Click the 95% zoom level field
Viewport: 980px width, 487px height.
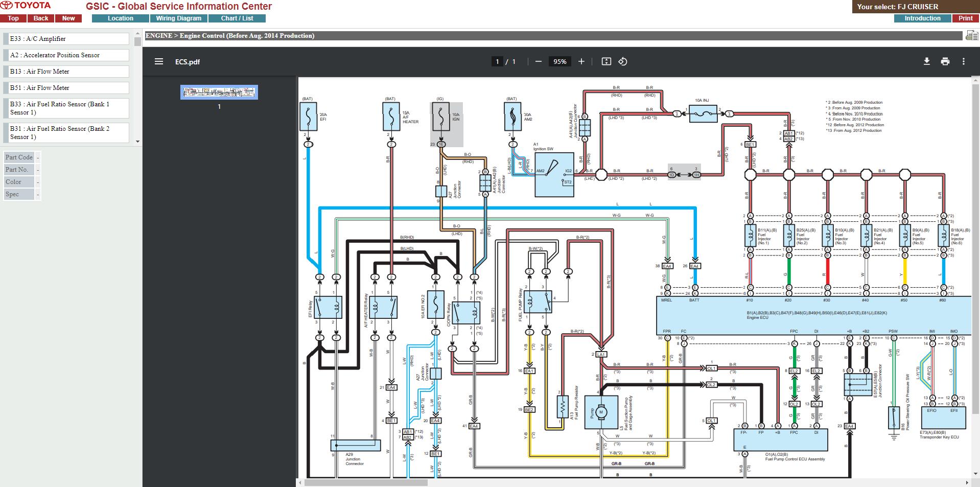(560, 61)
